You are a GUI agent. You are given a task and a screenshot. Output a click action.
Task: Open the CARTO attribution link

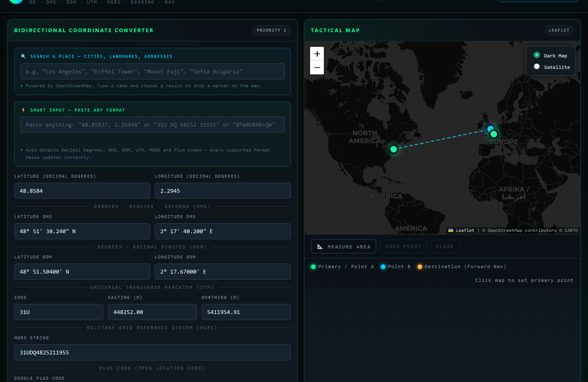click(571, 230)
